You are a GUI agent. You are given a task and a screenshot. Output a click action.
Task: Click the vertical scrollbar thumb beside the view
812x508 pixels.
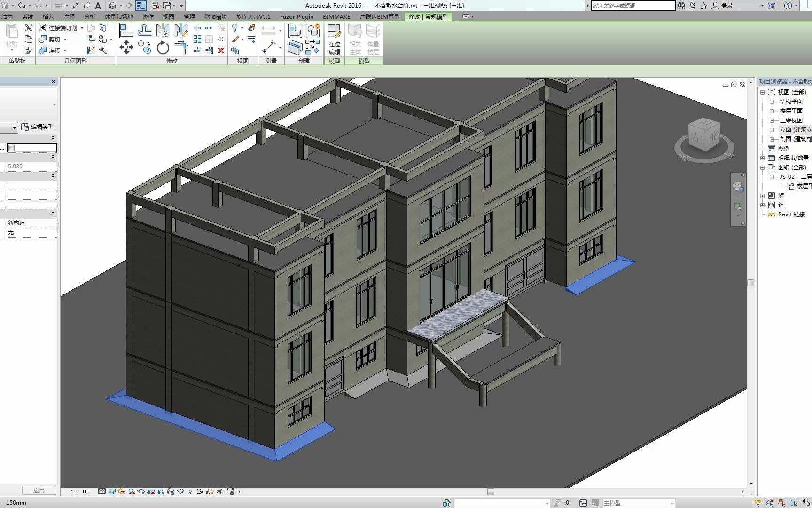coord(751,283)
